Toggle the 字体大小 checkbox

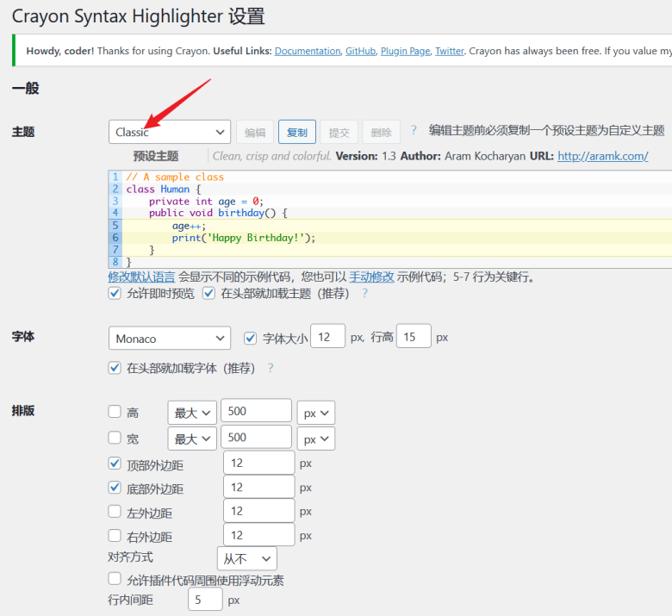251,339
